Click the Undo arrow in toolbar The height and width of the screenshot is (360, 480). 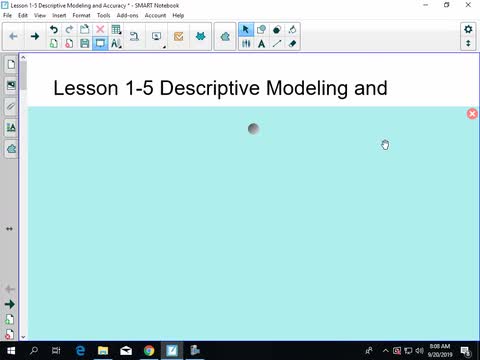tap(53, 30)
